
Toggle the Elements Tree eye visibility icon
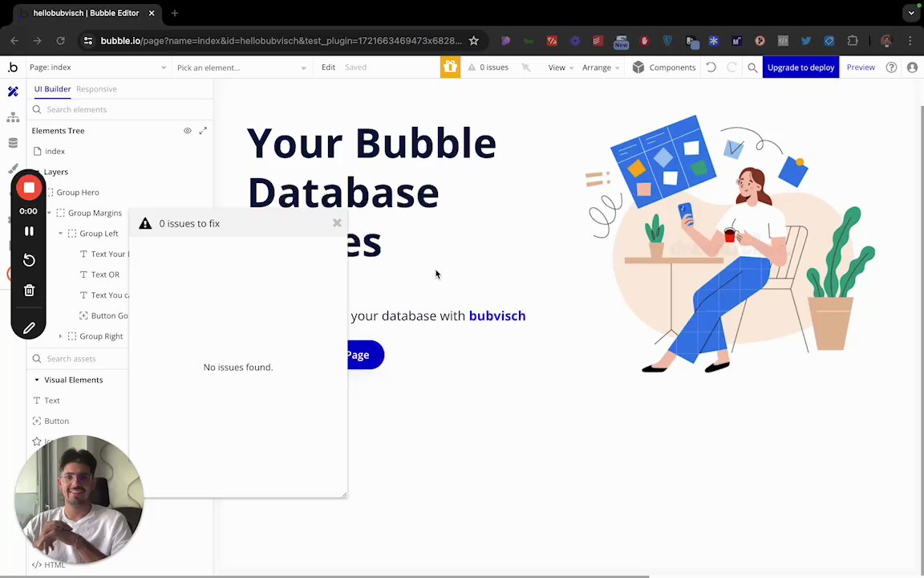pyautogui.click(x=188, y=130)
